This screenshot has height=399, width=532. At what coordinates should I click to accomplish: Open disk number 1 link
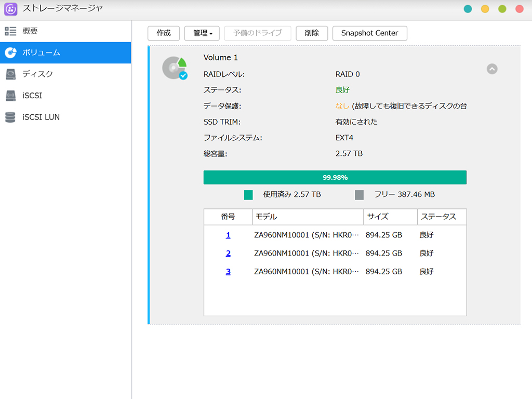pyautogui.click(x=228, y=235)
